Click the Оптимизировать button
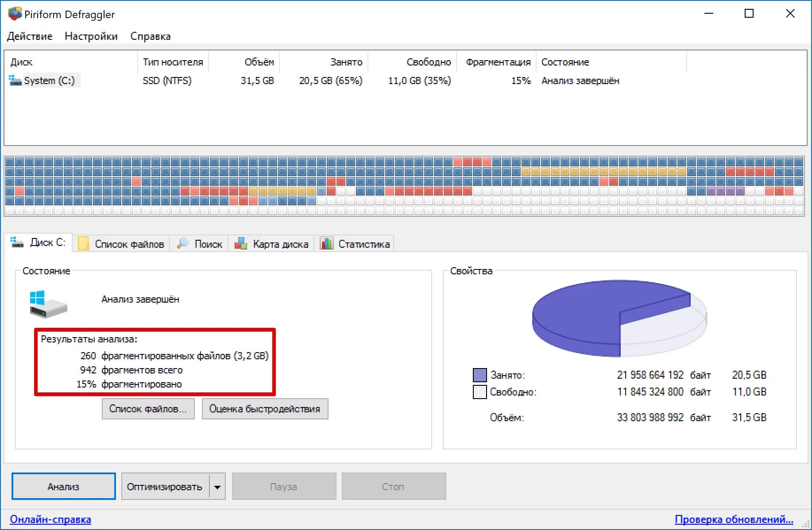Screen dimensions: 812x530 (x=165, y=487)
